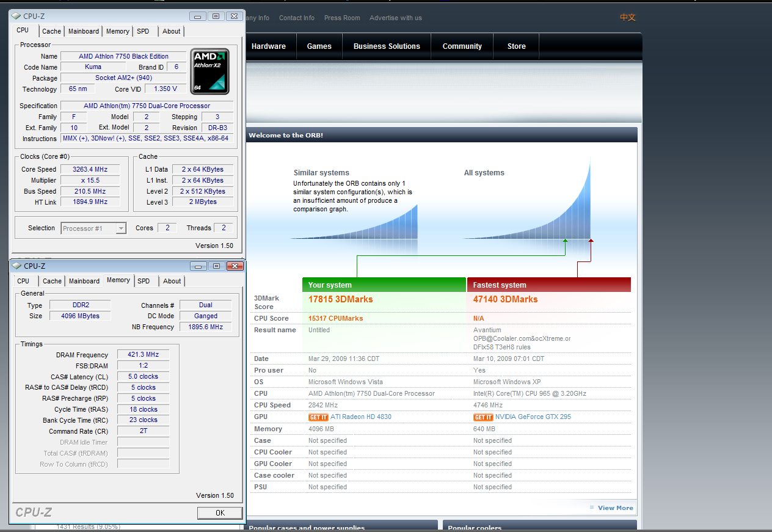Image resolution: width=772 pixels, height=532 pixels.
Task: Click the Core Speed 3263.4 MHz field
Action: 90,169
